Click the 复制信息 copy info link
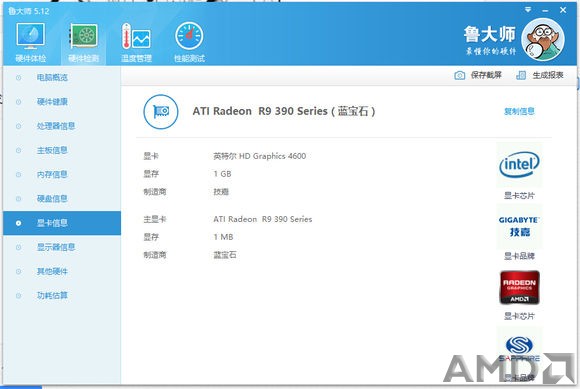 point(519,111)
